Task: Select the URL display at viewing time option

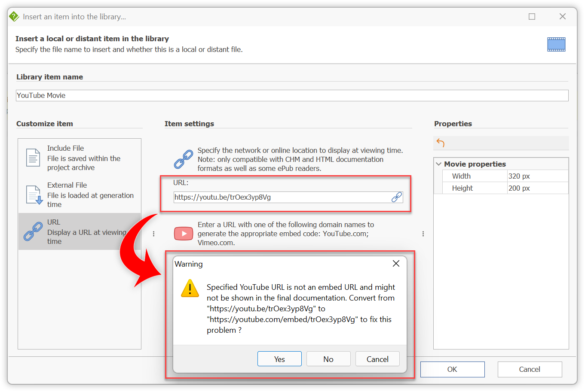Action: click(80, 231)
